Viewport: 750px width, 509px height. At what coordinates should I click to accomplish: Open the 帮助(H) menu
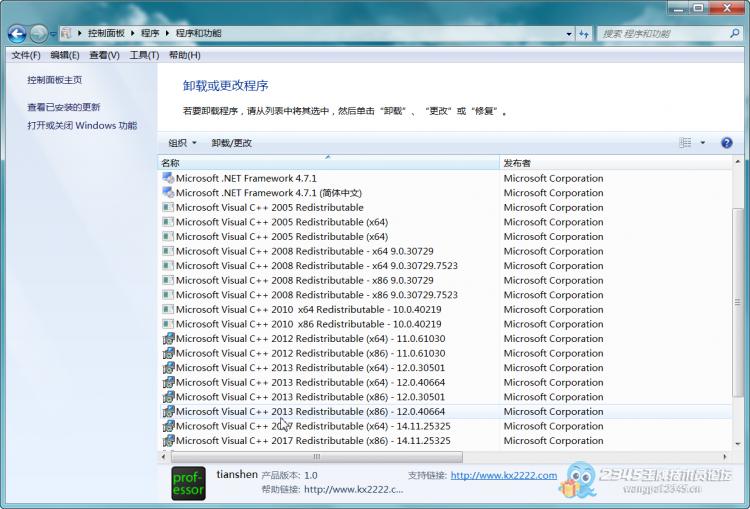[x=185, y=55]
